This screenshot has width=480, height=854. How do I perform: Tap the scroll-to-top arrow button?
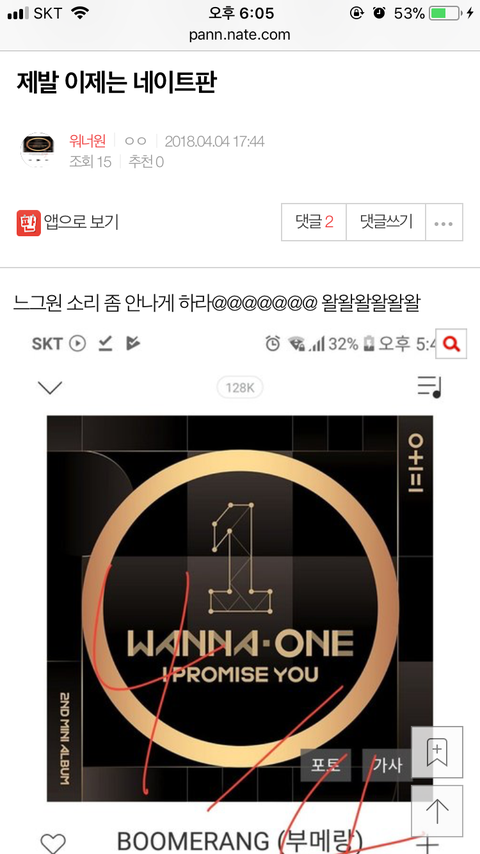[437, 811]
